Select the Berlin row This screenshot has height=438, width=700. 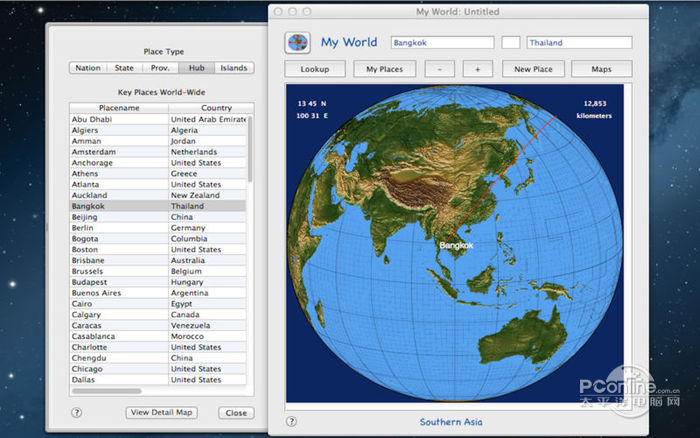[x=158, y=228]
